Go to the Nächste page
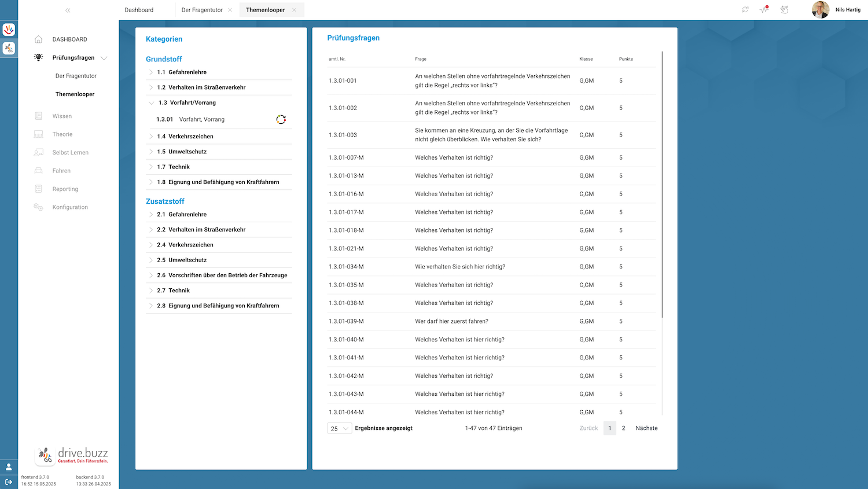 (646, 428)
